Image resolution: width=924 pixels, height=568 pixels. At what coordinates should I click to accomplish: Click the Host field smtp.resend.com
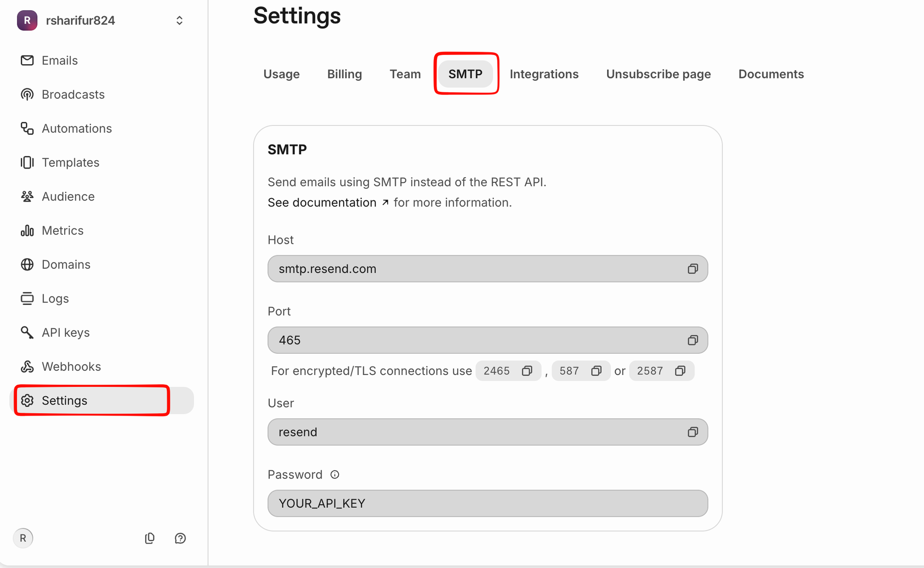488,269
